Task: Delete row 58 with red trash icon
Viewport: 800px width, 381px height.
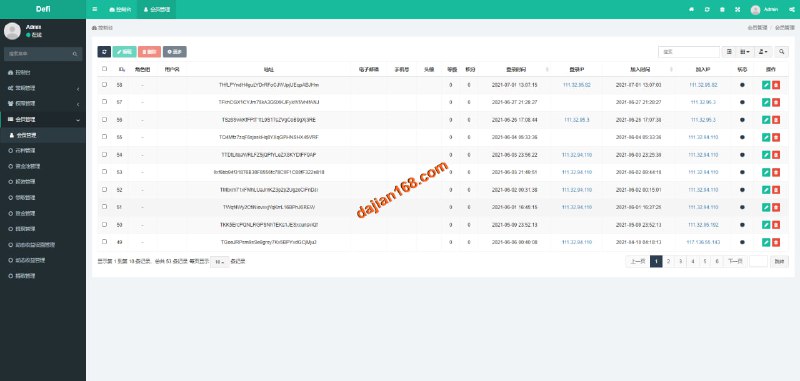Action: point(776,85)
